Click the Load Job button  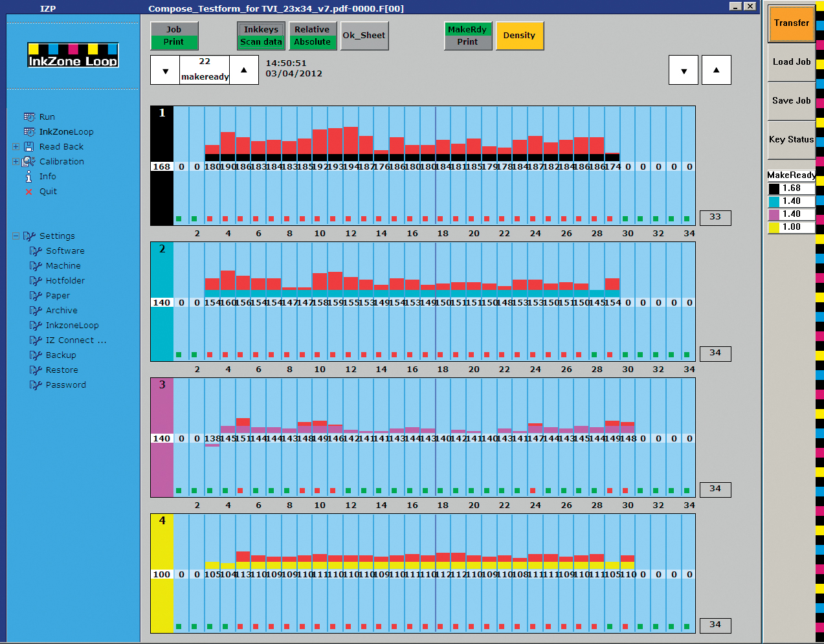pos(791,62)
